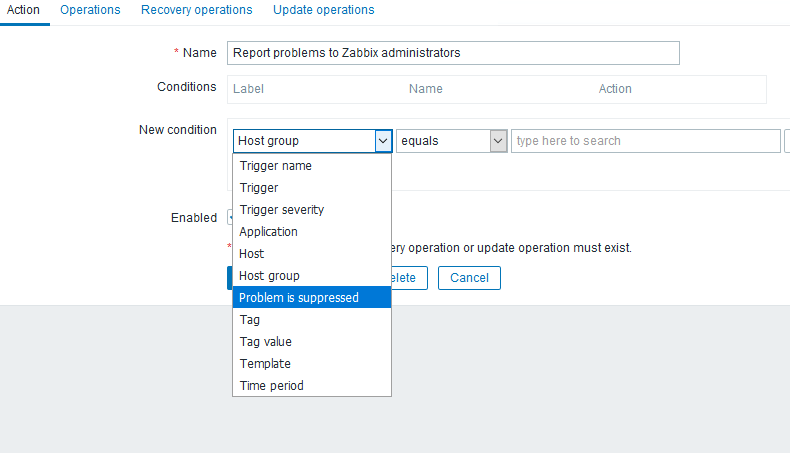Select Host group in the open list
Image resolution: width=790 pixels, height=453 pixels.
pyautogui.click(x=270, y=276)
